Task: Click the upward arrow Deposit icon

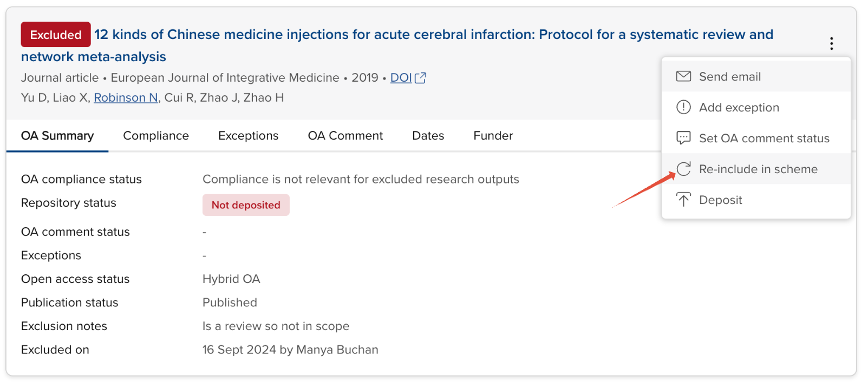Action: click(x=683, y=200)
